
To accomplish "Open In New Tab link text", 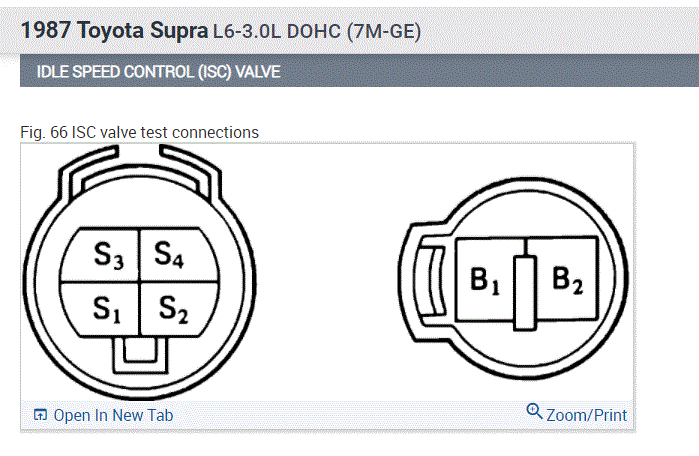I will pos(113,415).
